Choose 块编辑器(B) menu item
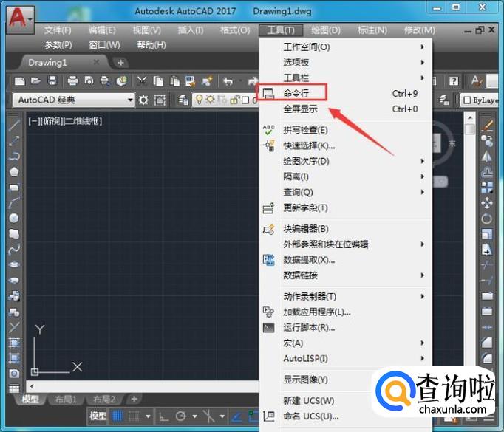This screenshot has width=504, height=432. 346,229
